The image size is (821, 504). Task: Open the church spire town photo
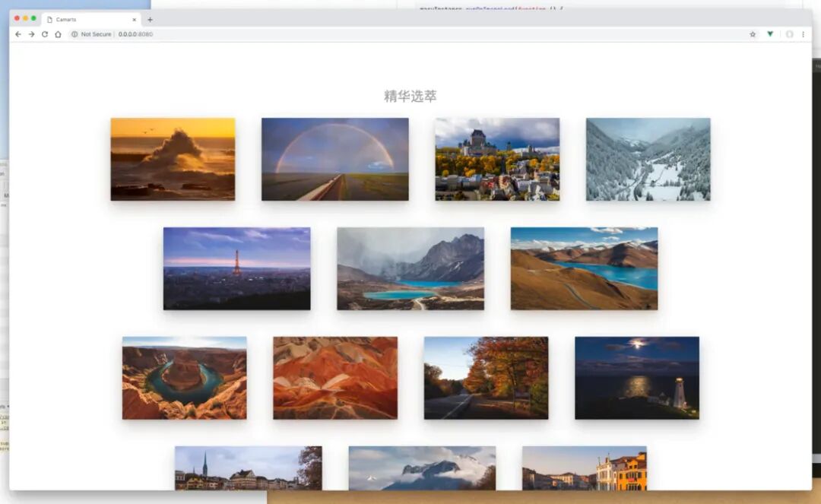[x=248, y=468]
